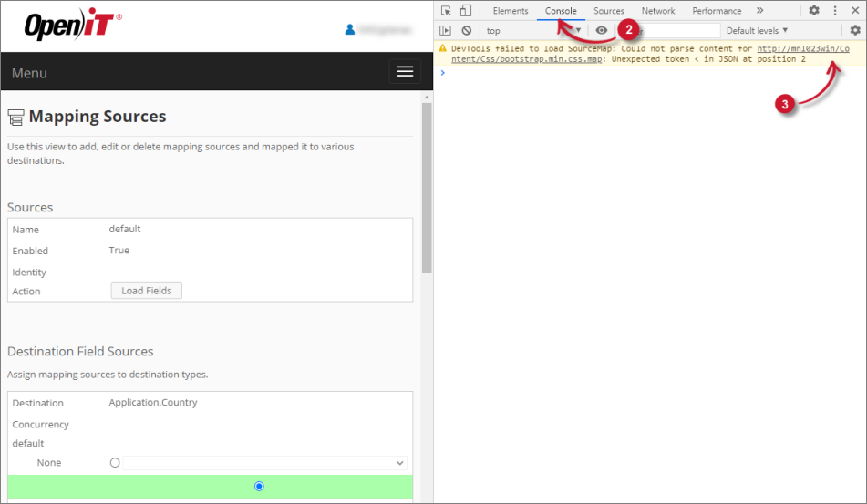This screenshot has width=867, height=504.
Task: Open DevTools settings gear in tab bar
Action: (x=814, y=11)
